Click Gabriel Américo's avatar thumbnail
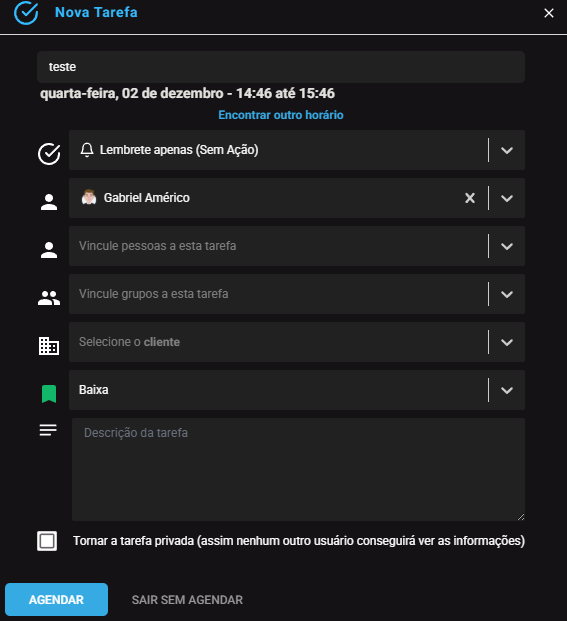 (89, 197)
